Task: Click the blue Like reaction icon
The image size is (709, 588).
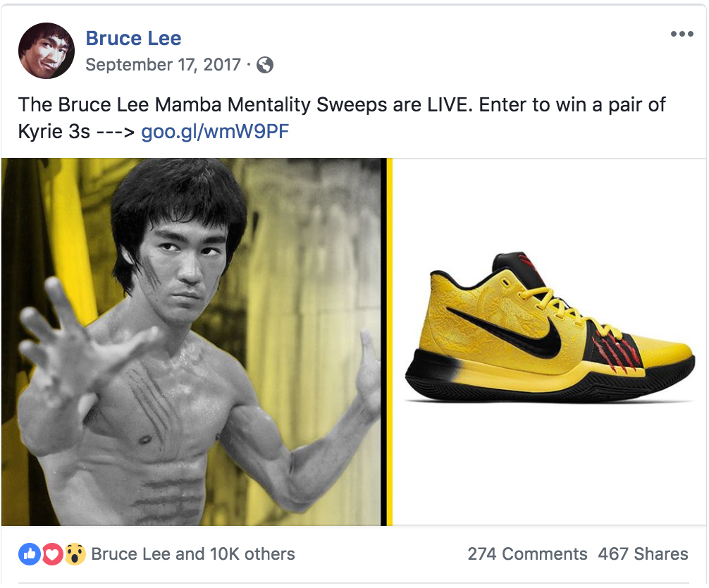Action: pos(30,554)
